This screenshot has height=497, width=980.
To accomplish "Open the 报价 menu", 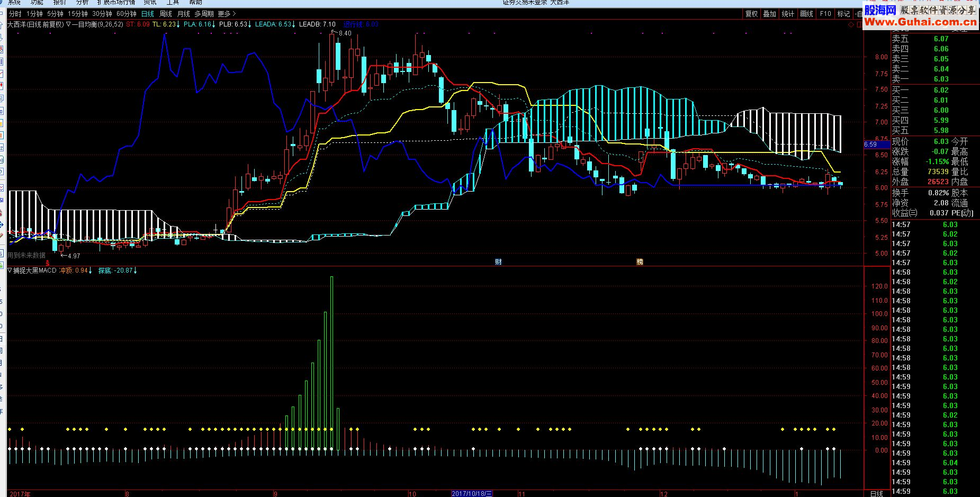I will 60,2.
